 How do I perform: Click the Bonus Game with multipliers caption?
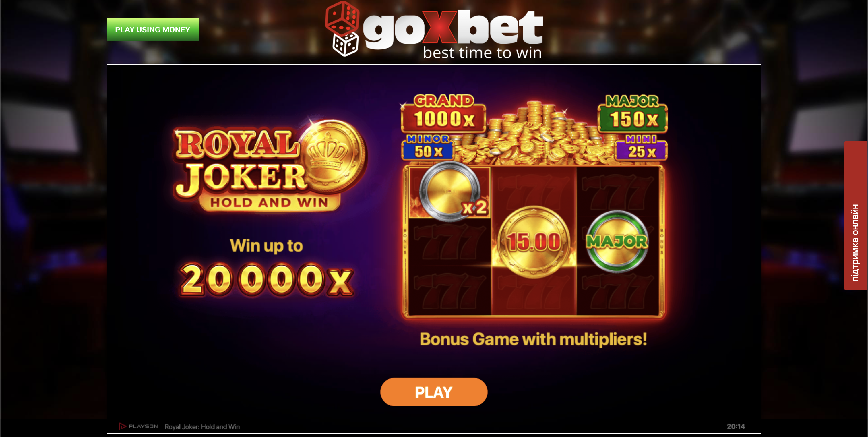[x=533, y=339]
